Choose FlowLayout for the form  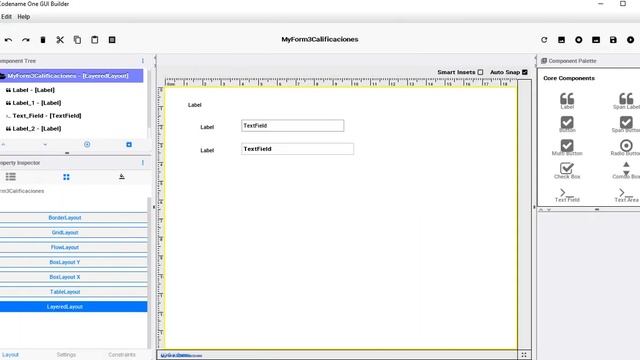[73, 247]
